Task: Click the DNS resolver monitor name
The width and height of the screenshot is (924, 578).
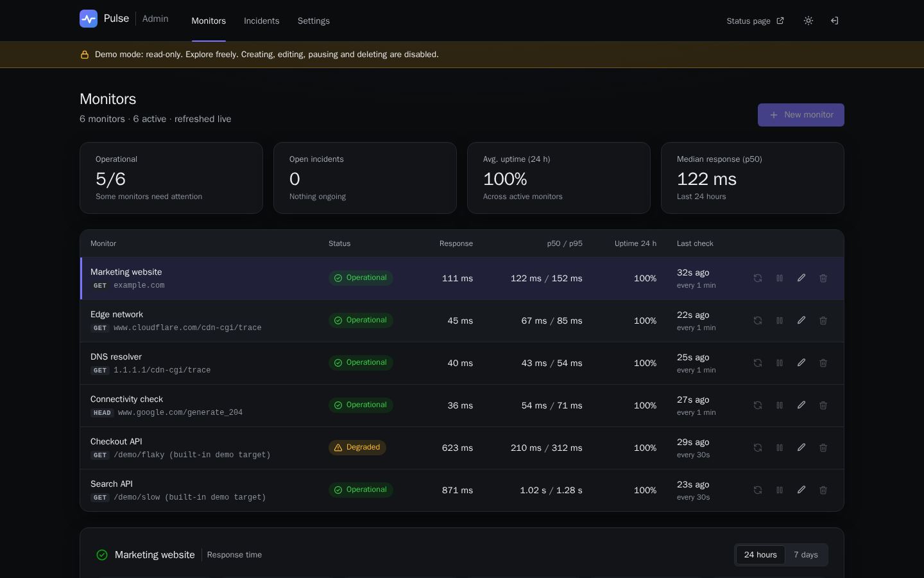Action: pyautogui.click(x=116, y=357)
